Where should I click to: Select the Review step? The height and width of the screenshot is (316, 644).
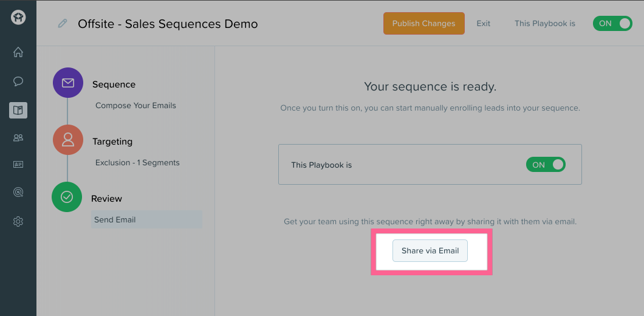106,199
